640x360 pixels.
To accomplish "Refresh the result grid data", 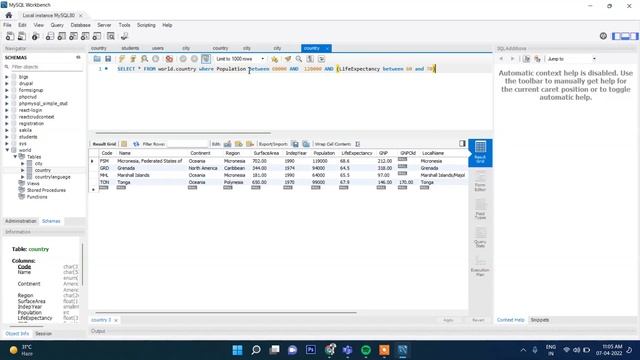I will (x=136, y=144).
